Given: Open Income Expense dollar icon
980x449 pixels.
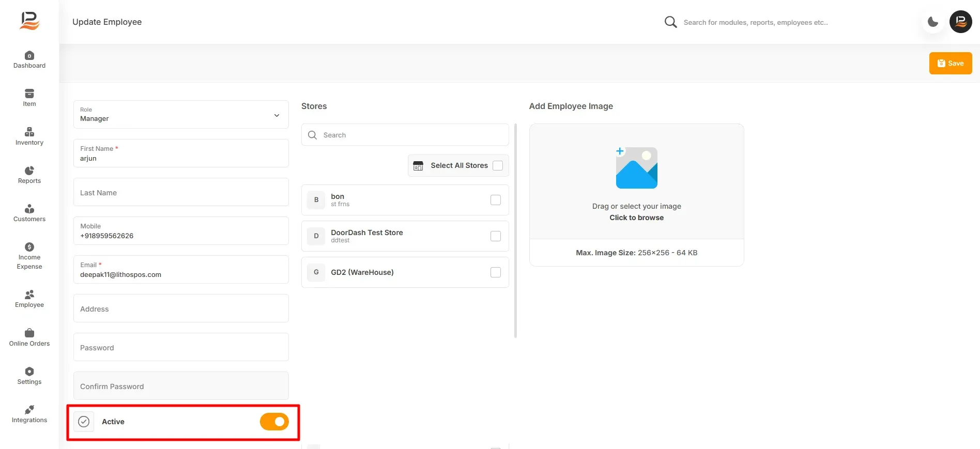Looking at the screenshot, I should coord(29,247).
